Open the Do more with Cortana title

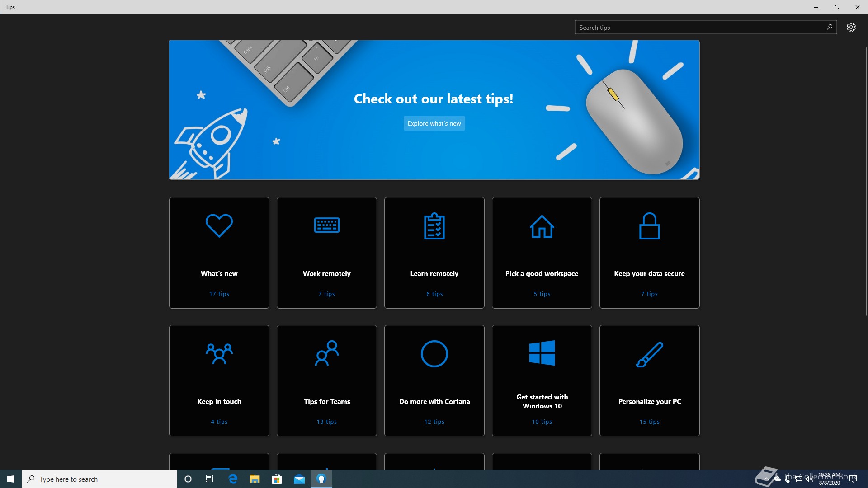click(x=434, y=402)
